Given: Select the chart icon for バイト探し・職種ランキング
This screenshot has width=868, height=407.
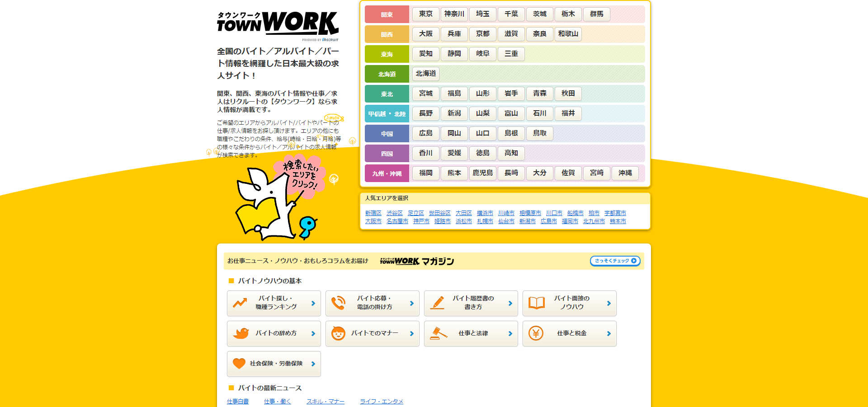Looking at the screenshot, I should (x=240, y=303).
